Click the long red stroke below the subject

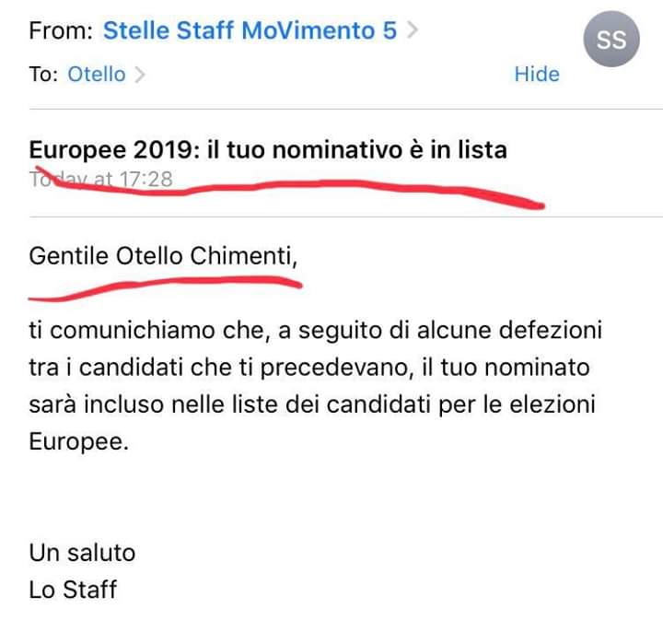(x=290, y=188)
